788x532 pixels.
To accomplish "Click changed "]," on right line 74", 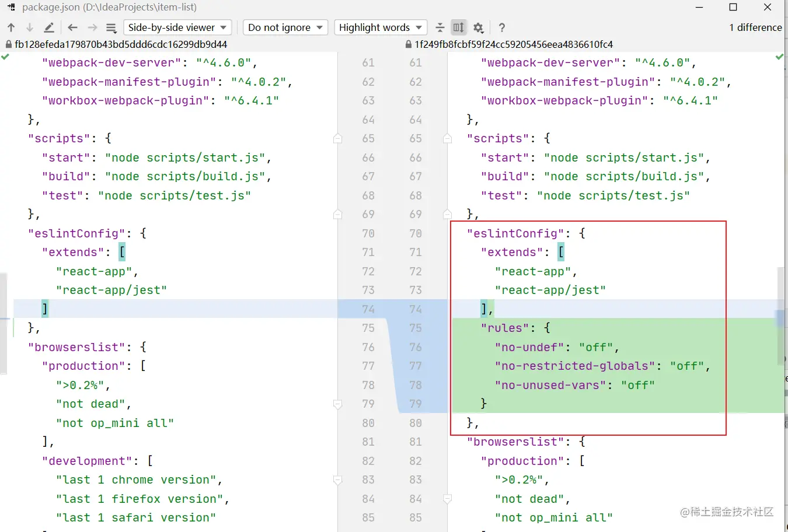I will click(487, 309).
